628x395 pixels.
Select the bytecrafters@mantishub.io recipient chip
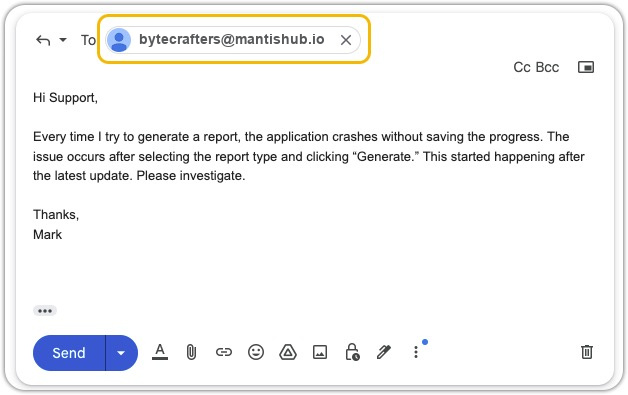pyautogui.click(x=233, y=40)
